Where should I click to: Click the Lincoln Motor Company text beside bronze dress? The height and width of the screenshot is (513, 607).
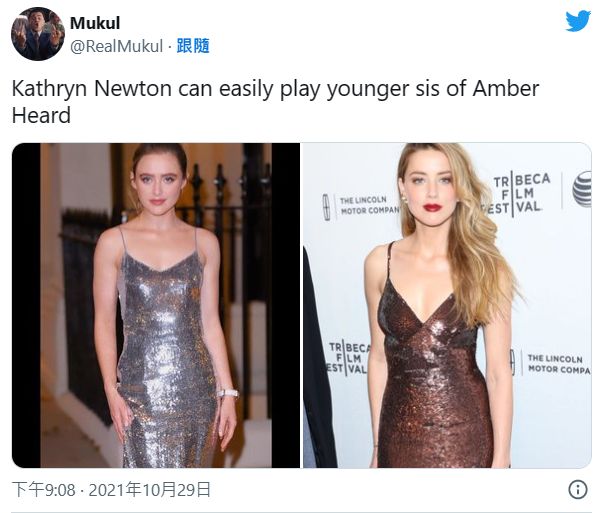559,364
